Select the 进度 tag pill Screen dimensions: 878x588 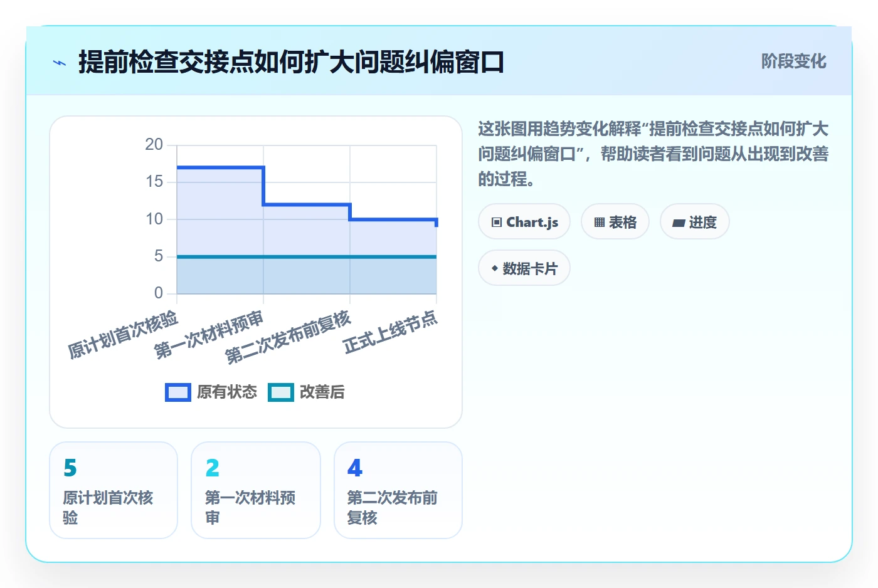click(695, 222)
